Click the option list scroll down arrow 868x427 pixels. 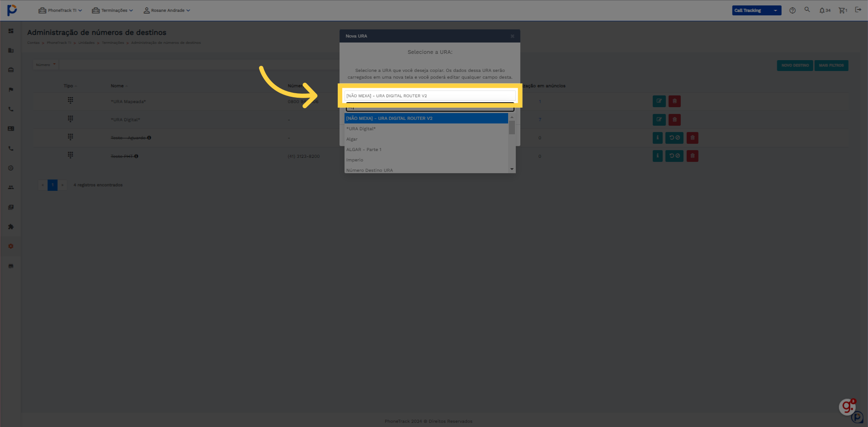pos(512,169)
